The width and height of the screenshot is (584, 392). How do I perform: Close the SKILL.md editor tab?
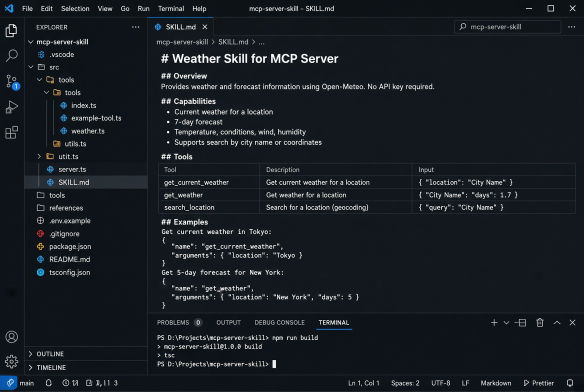click(x=205, y=27)
